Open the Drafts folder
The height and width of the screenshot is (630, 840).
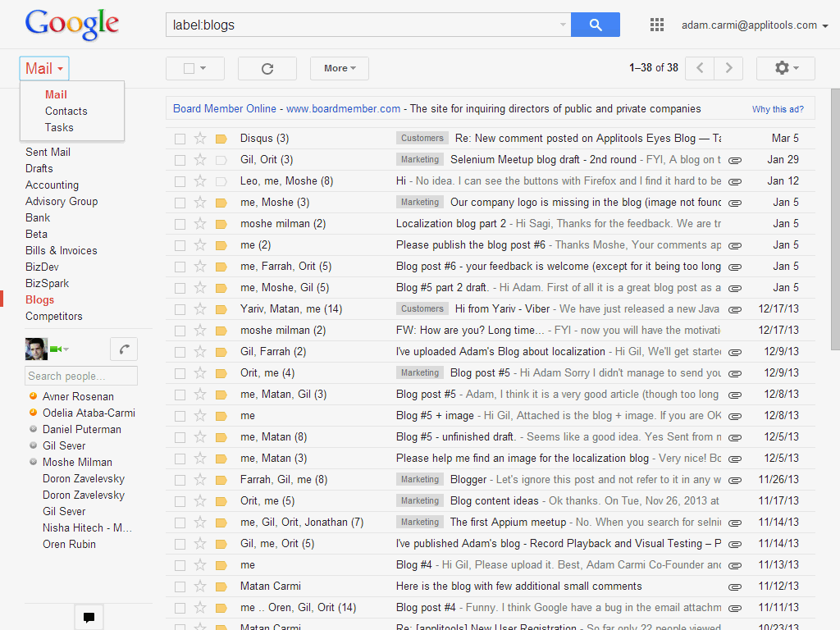[39, 169]
